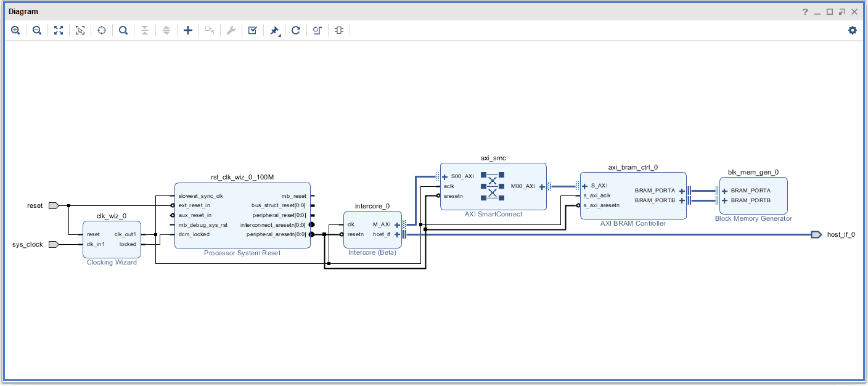Image resolution: width=868 pixels, height=386 pixels.
Task: Click the Zoom In toolbar icon
Action: 15,30
